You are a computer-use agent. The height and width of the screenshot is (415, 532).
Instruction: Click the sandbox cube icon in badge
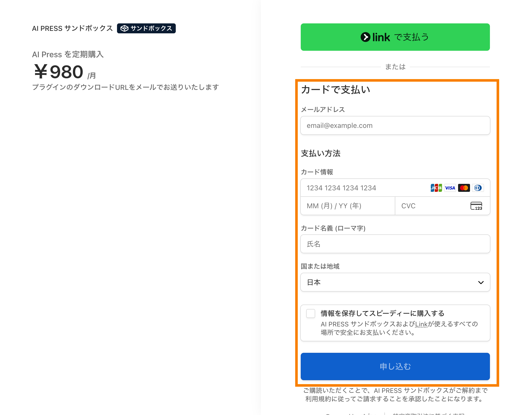click(x=124, y=28)
